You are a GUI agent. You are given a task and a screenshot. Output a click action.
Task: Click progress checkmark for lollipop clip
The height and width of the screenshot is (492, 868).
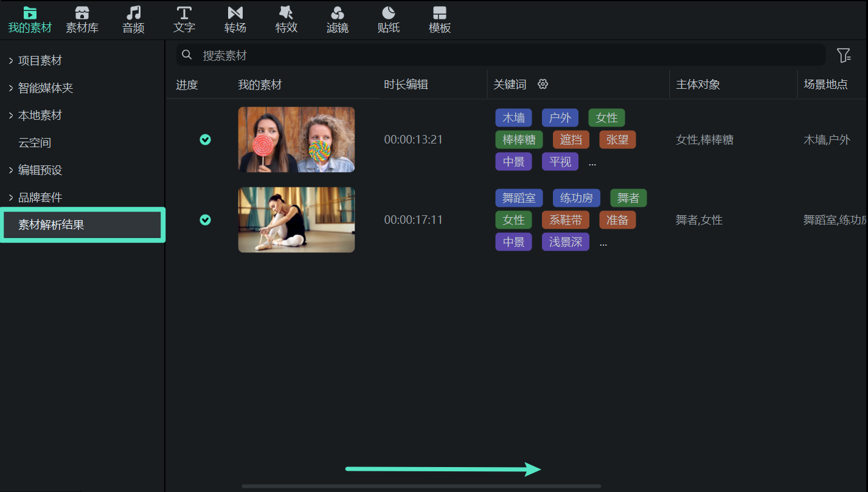coord(206,139)
